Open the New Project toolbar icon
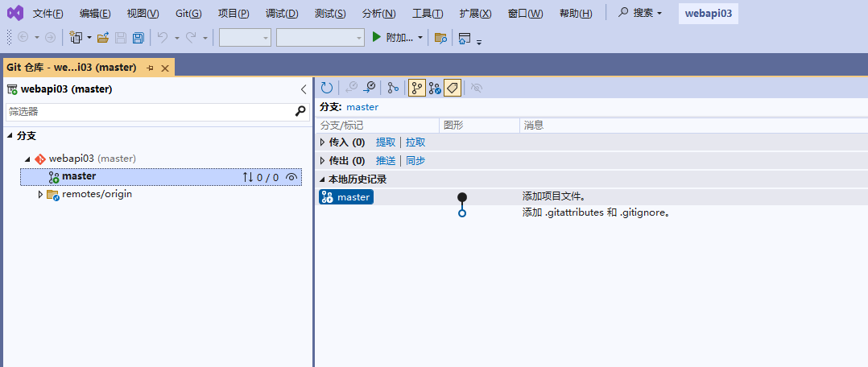The height and width of the screenshot is (367, 868). point(76,37)
